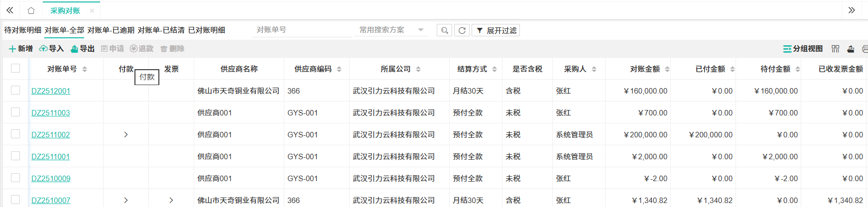The image size is (868, 207).
Task: Switch to 待对账明细 tab
Action: tap(23, 30)
